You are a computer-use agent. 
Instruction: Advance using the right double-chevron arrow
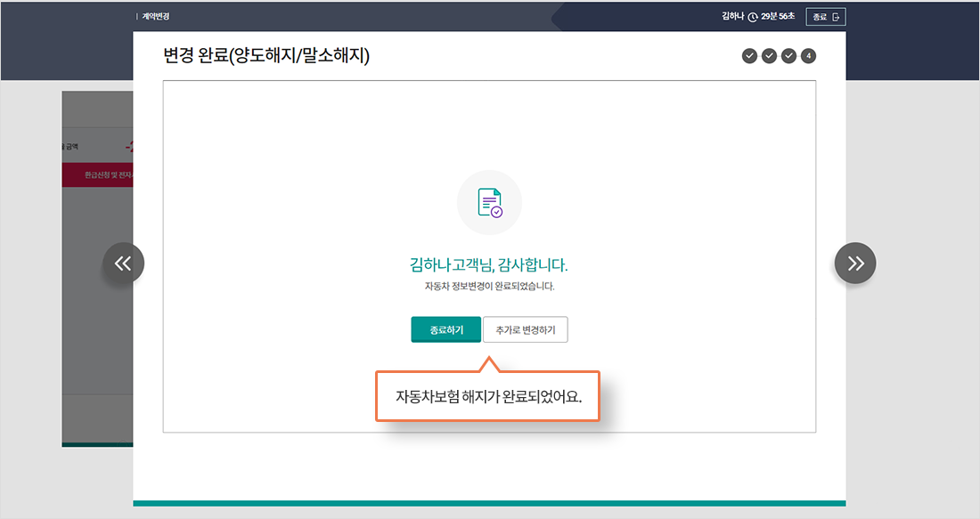coord(855,263)
